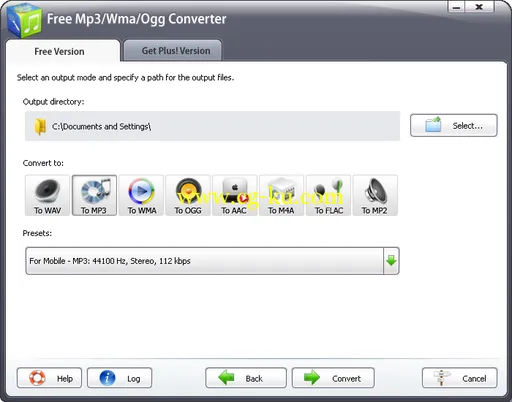Switch to the Free Version tab
The height and width of the screenshot is (402, 512).
pos(63,51)
